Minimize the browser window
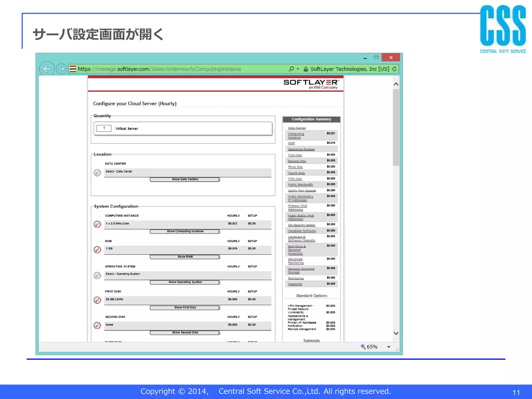 point(365,58)
